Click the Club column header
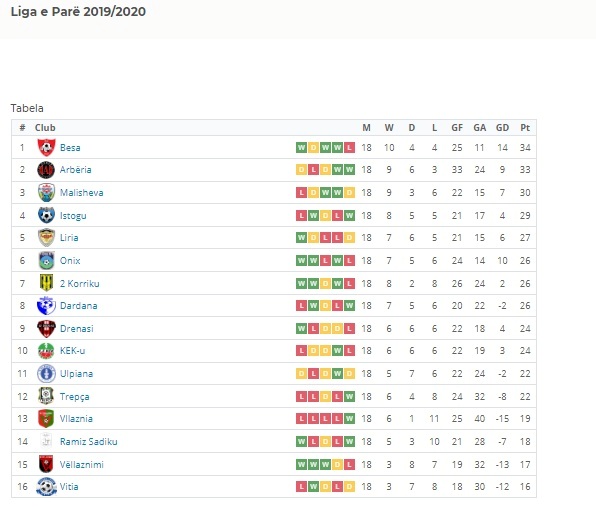 pos(45,128)
